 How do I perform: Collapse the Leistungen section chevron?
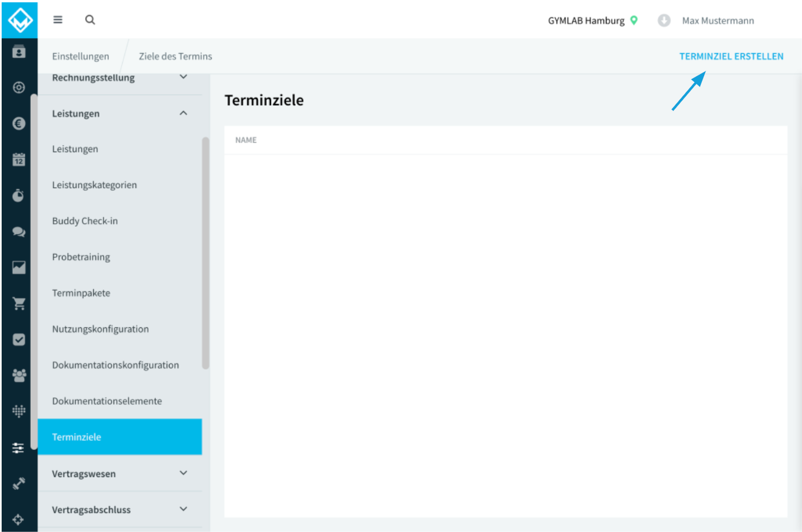pos(183,113)
